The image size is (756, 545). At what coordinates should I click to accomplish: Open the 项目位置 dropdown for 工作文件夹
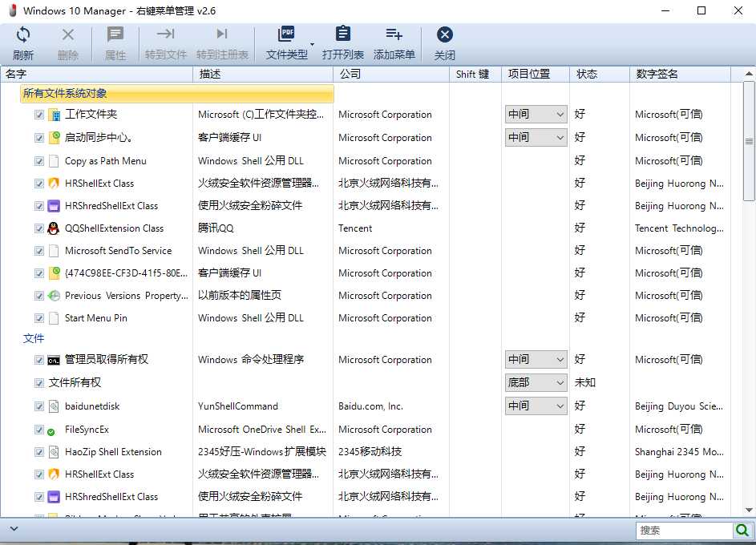(536, 114)
